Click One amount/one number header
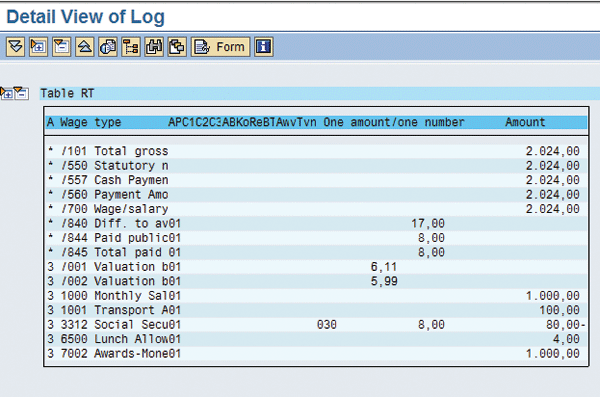This screenshot has width=600, height=397. click(394, 122)
